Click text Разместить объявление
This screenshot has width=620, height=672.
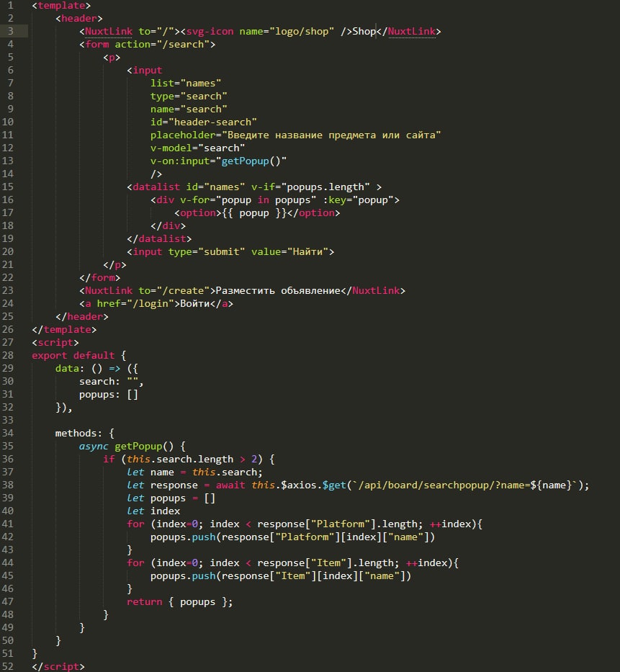point(278,290)
